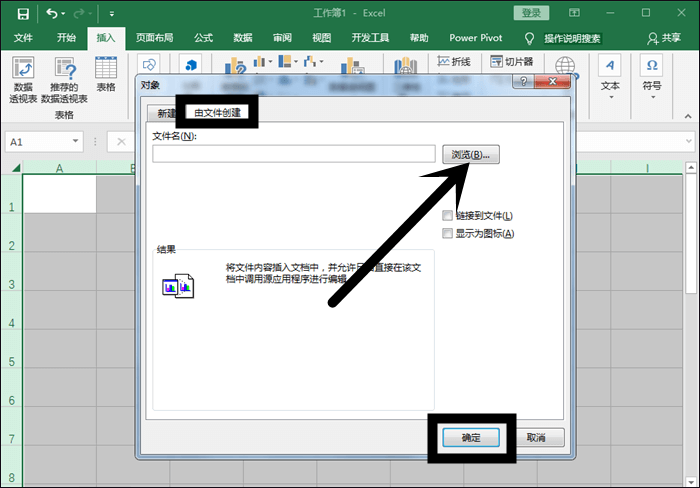Open the Name Box dropdown arrow
The height and width of the screenshot is (488, 700).
click(75, 142)
